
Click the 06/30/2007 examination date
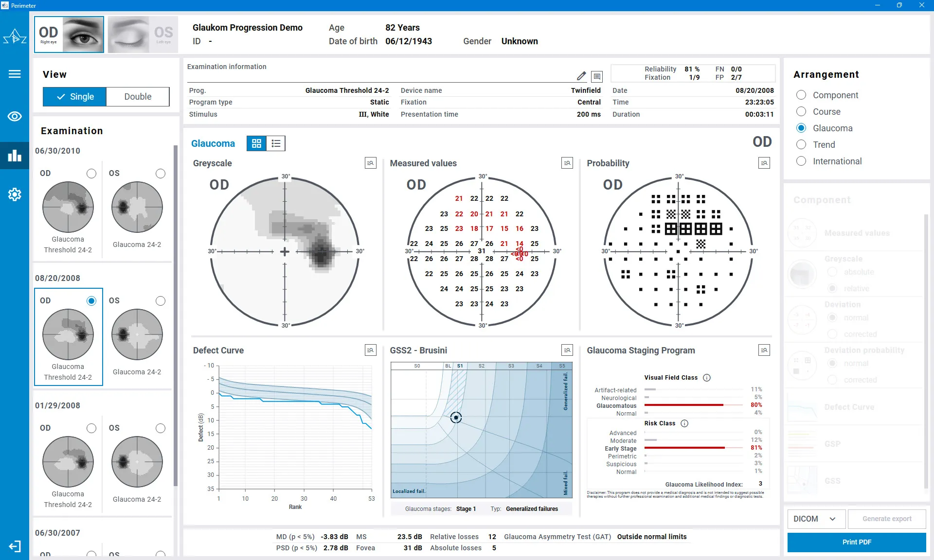(57, 533)
